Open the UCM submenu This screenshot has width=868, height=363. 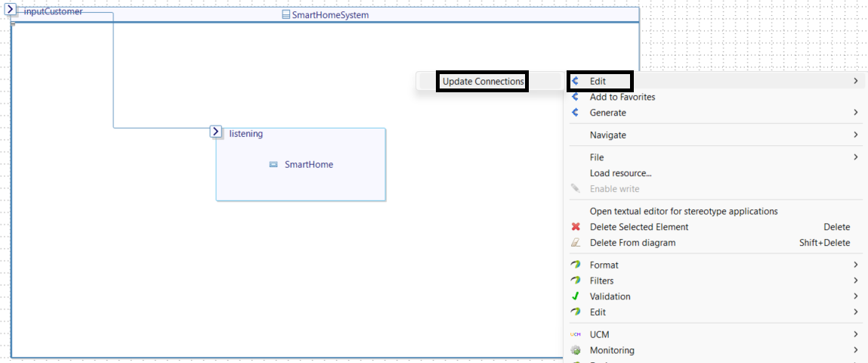(715, 334)
